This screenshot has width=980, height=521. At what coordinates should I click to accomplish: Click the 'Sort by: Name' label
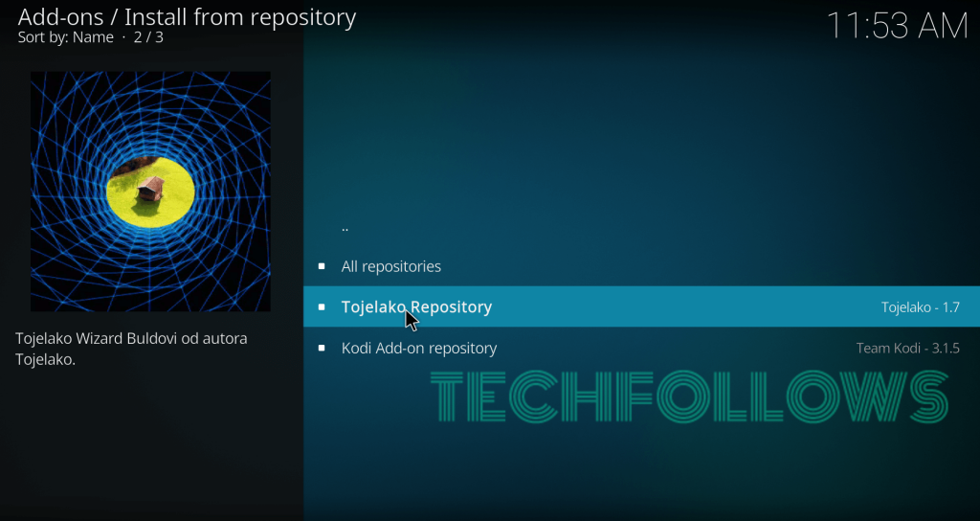pos(66,37)
